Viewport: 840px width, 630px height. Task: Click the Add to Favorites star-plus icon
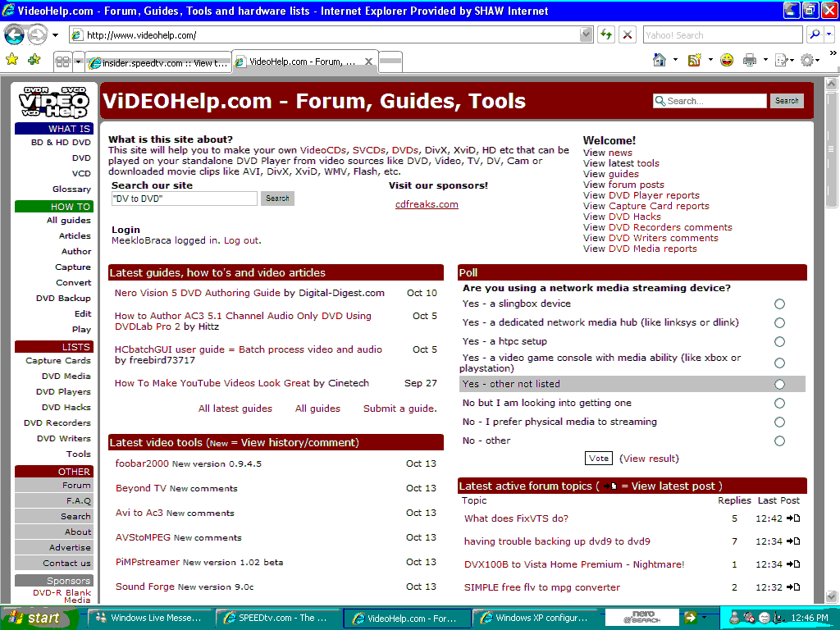tap(34, 59)
